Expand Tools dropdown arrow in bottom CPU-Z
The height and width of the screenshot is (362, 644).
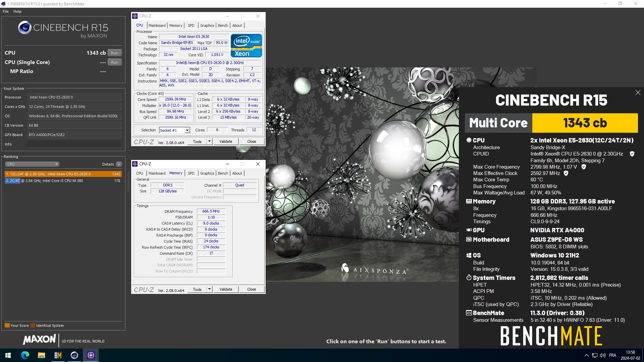[209, 289]
